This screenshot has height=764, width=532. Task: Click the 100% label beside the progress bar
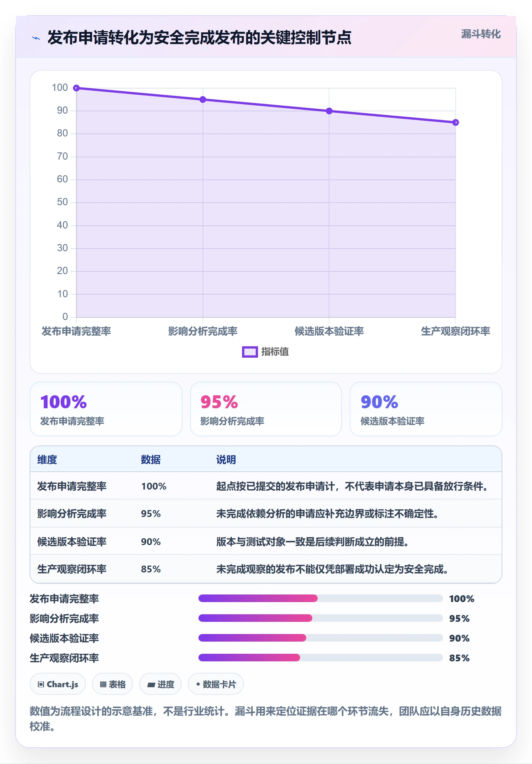[x=462, y=599]
